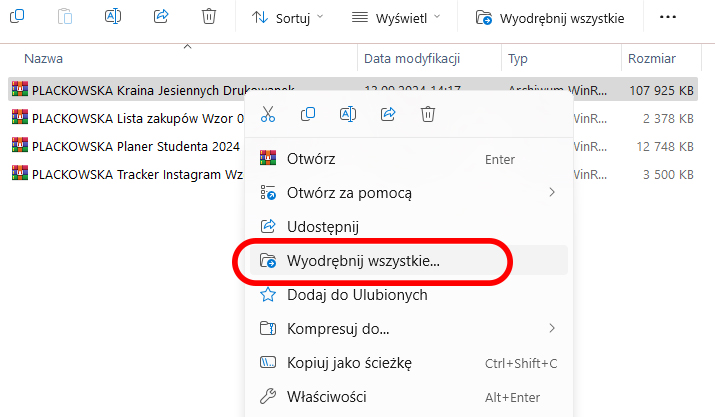The image size is (715, 417).
Task: Open the Sortuj sort dropdown
Action: point(287,18)
